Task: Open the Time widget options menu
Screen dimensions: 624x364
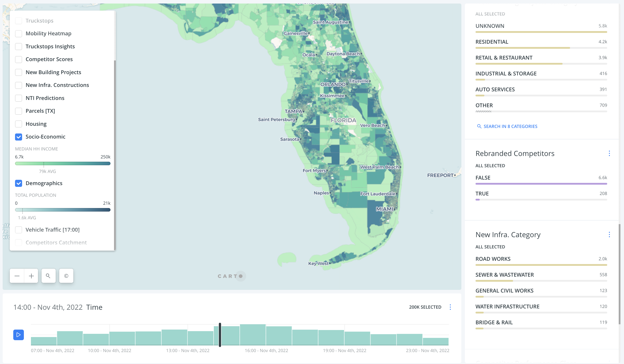Action: 450,307
